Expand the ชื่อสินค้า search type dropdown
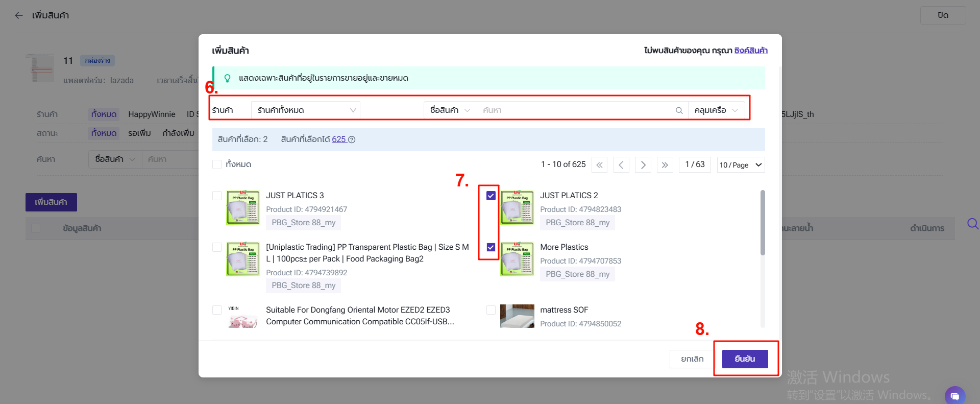The width and height of the screenshot is (980, 404). 450,110
